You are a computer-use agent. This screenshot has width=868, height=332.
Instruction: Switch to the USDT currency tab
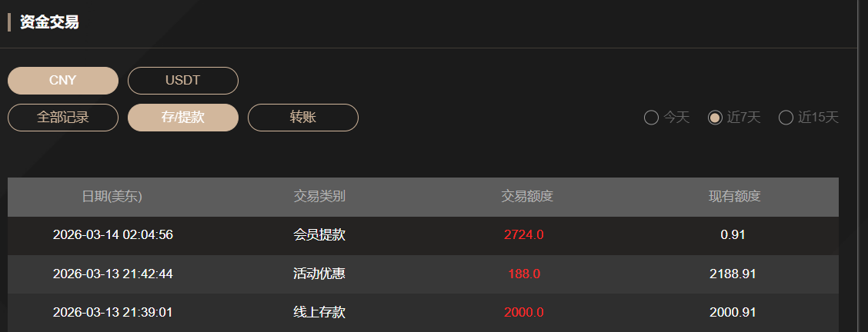(183, 81)
